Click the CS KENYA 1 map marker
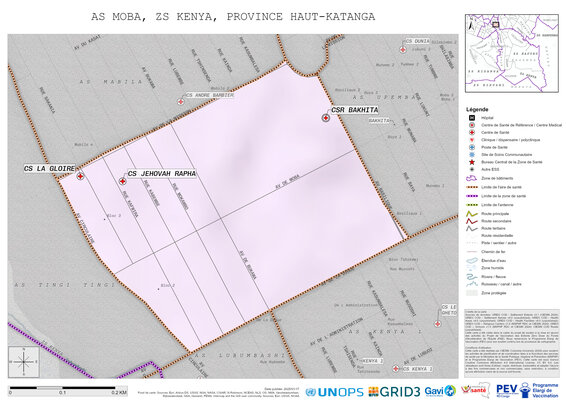Image resolution: width=566 pixels, height=400 pixels. (x=396, y=369)
